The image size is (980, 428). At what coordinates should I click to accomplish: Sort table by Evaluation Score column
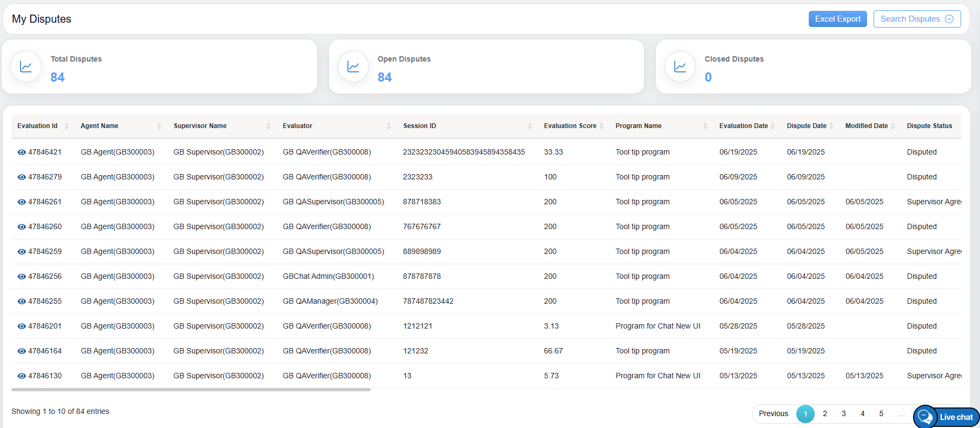(x=601, y=126)
